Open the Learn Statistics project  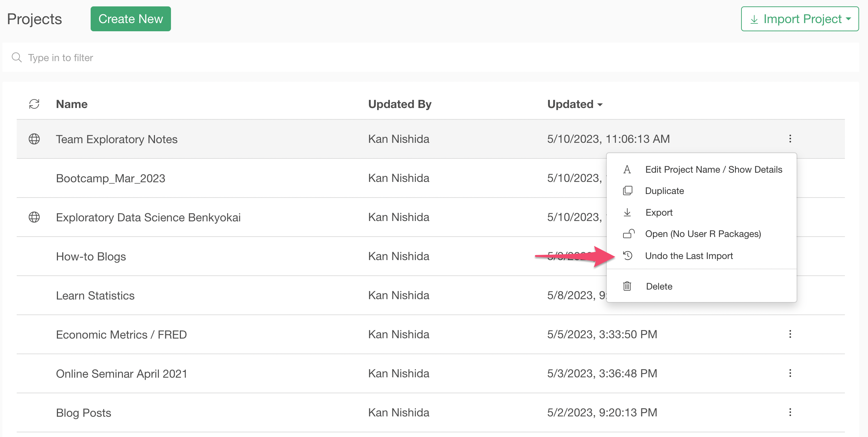tap(95, 295)
